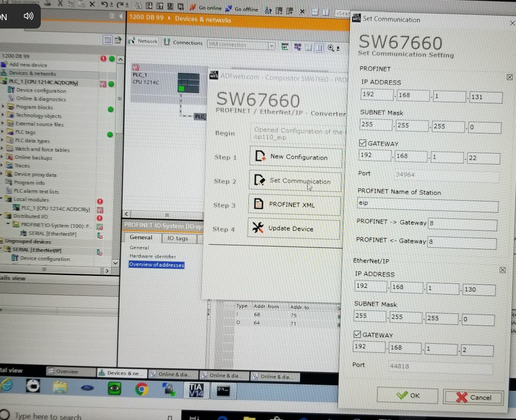
Task: Expand Device proxy data node
Action: pyautogui.click(x=2, y=173)
